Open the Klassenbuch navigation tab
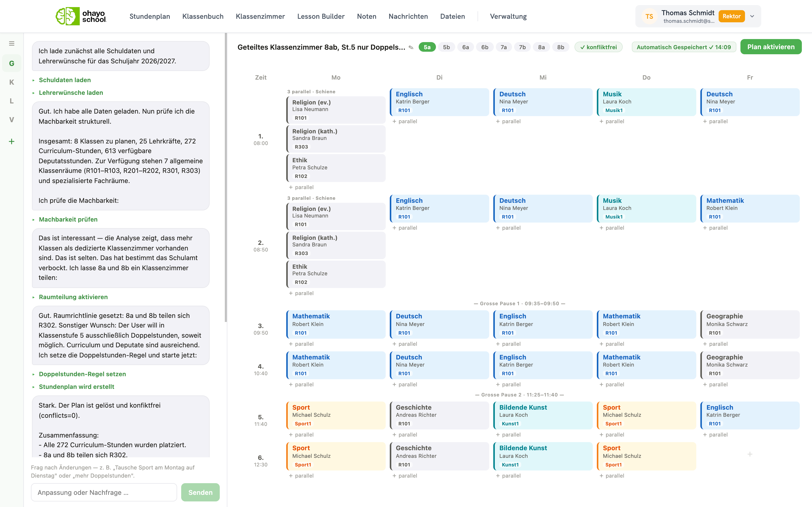Viewport: 812px width, 507px height. tap(203, 16)
